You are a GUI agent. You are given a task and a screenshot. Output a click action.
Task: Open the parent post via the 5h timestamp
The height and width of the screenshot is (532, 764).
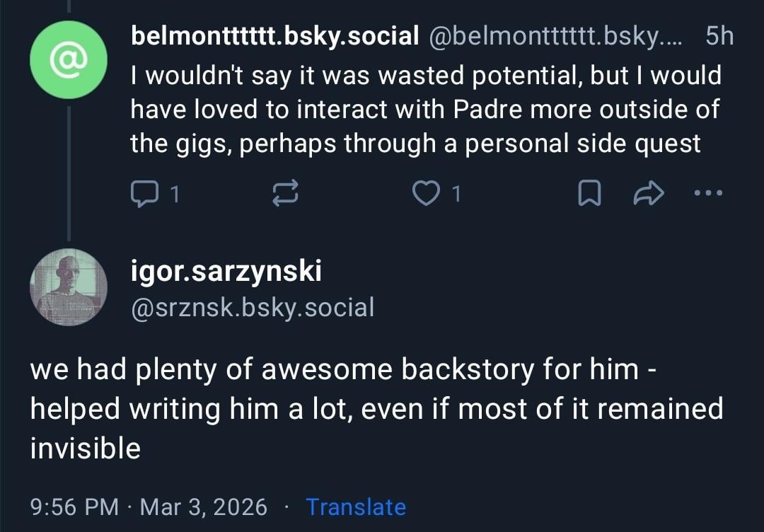click(x=719, y=36)
